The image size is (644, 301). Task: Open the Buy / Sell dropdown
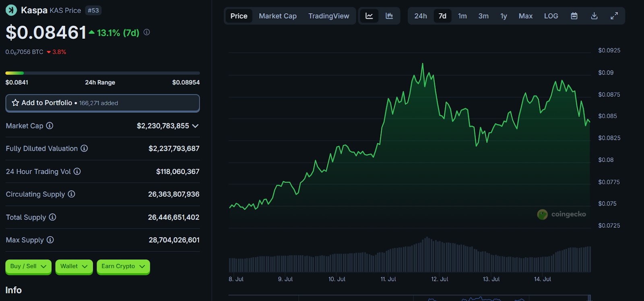[x=28, y=266]
